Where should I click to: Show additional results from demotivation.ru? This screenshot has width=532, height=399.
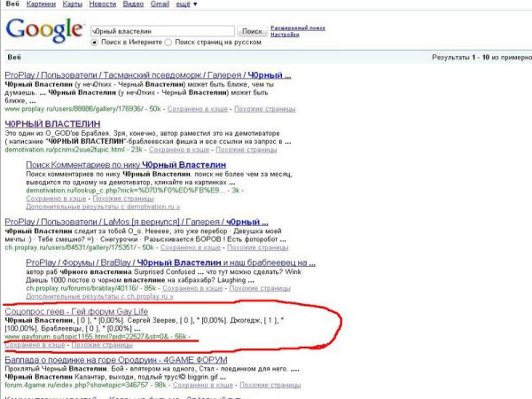(103, 207)
